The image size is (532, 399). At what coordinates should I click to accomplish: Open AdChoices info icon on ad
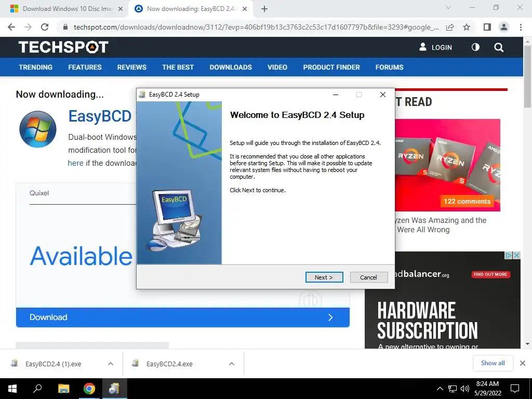coord(509,255)
